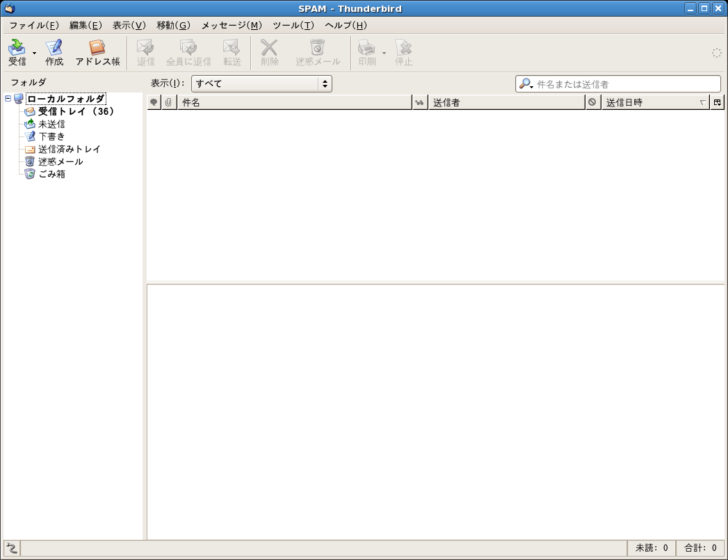The width and height of the screenshot is (728, 560).
Task: Click the 停止 (Stop) toolbar button
Action: [x=403, y=52]
